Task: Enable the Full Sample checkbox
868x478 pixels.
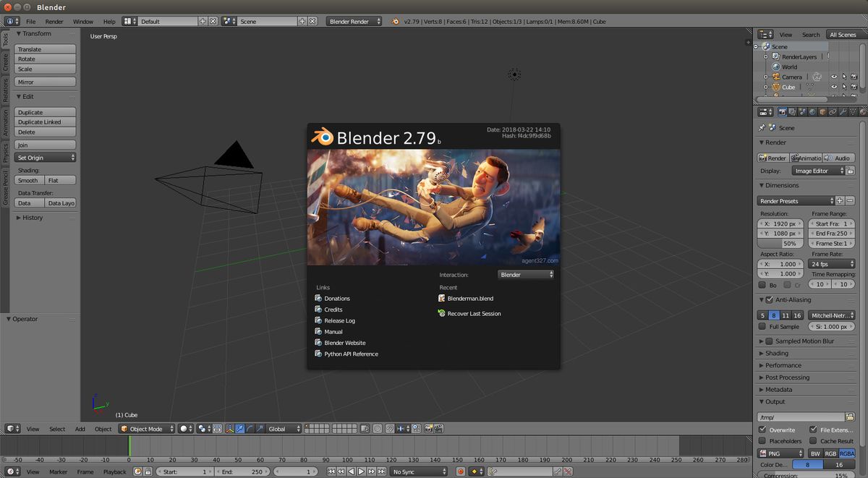Action: point(762,327)
